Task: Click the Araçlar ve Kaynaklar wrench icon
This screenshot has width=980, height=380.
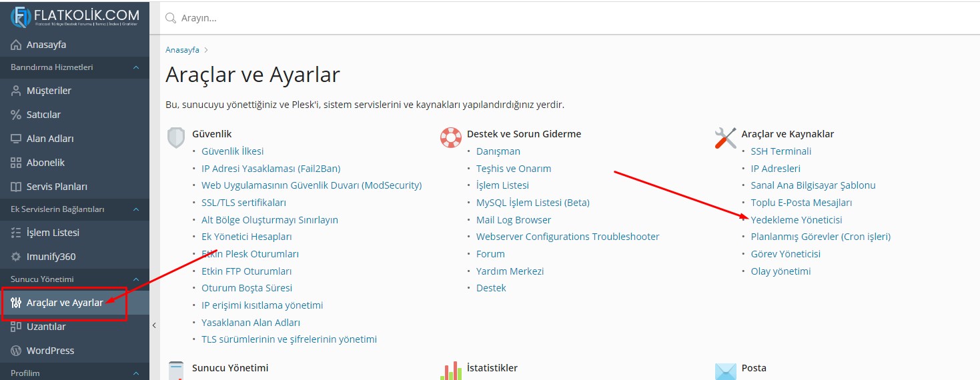Action: point(725,138)
